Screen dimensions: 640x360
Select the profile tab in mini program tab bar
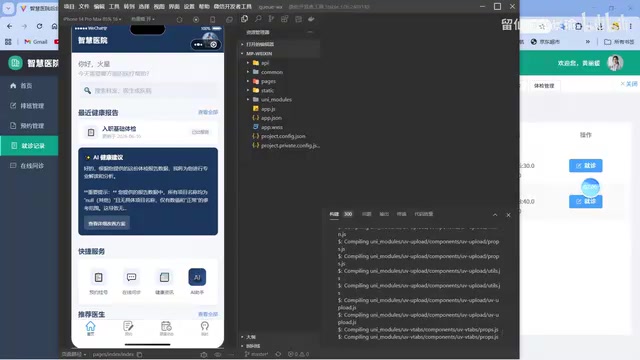[x=204, y=328]
